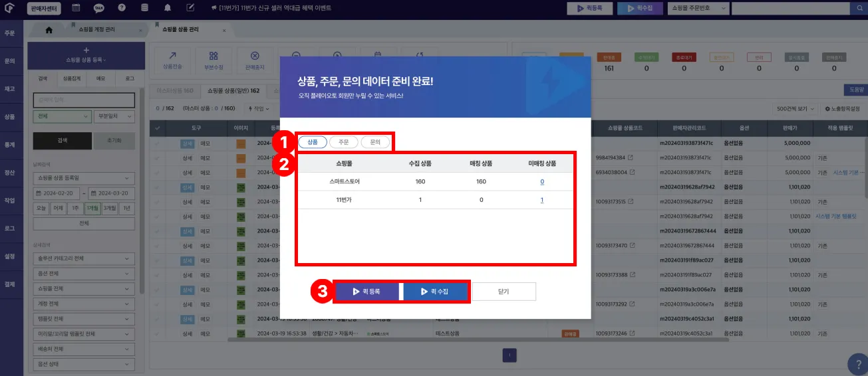868x376 pixels.
Task: Open the 상품집계 tab in left panel
Action: click(71, 78)
